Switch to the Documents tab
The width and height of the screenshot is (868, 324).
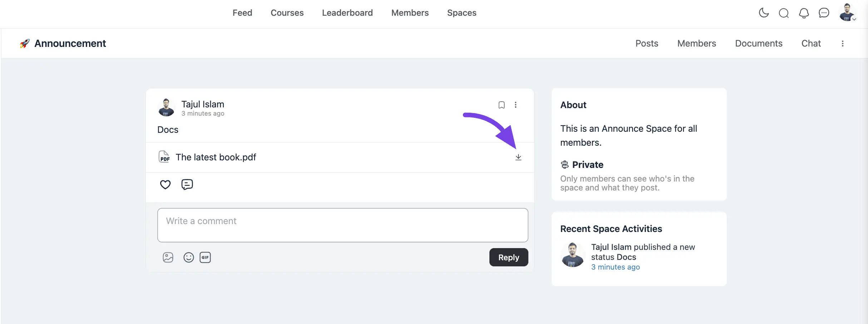[759, 43]
